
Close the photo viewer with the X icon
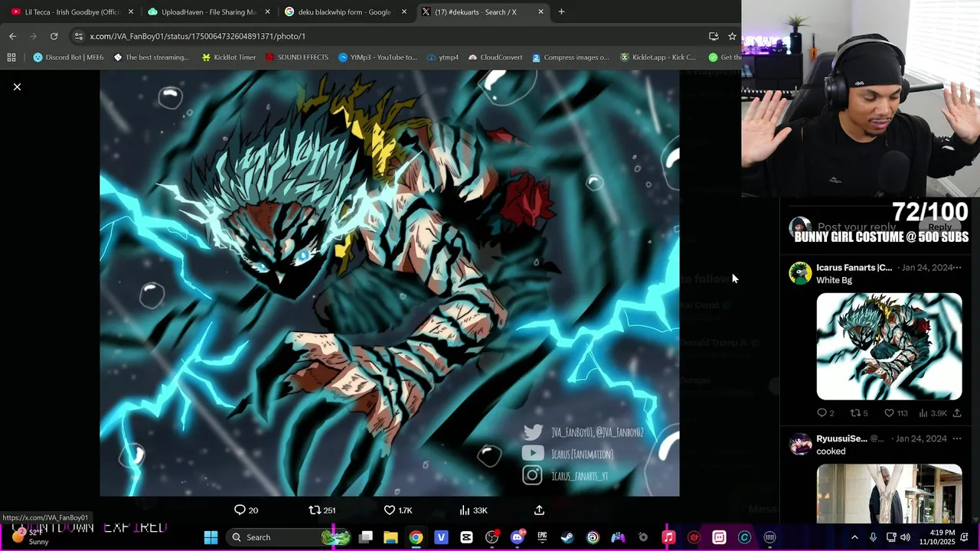[17, 87]
